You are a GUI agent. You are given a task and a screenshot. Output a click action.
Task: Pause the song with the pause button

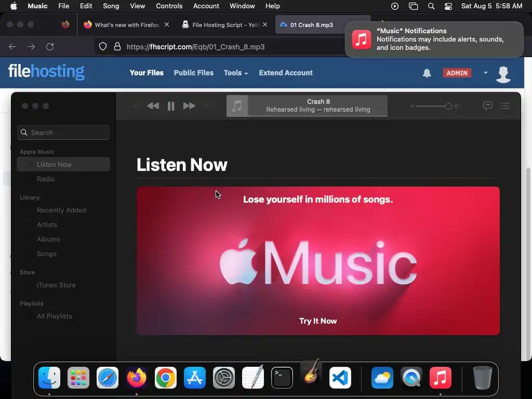pos(171,106)
